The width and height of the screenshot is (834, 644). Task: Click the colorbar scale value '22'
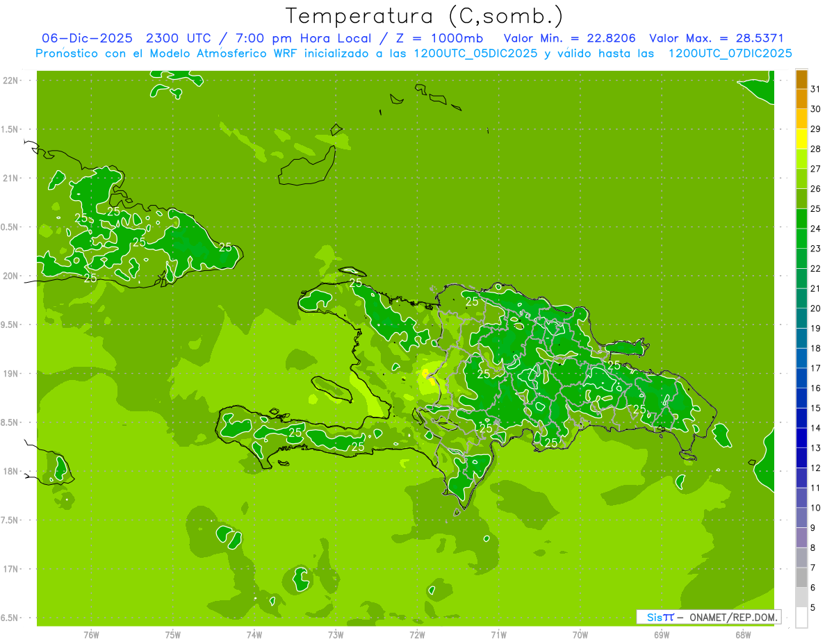click(816, 268)
